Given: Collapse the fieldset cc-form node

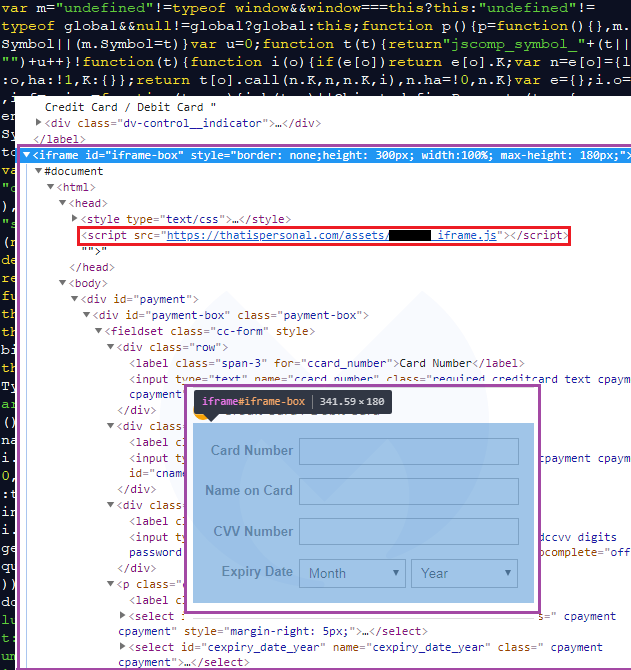Looking at the screenshot, I should point(99,331).
